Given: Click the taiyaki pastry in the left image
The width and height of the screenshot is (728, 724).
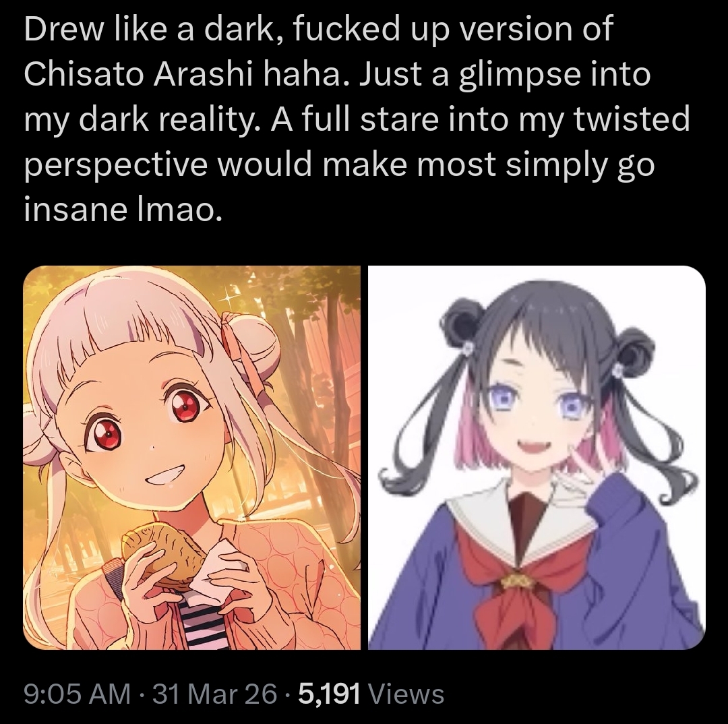Looking at the screenshot, I should (x=162, y=555).
